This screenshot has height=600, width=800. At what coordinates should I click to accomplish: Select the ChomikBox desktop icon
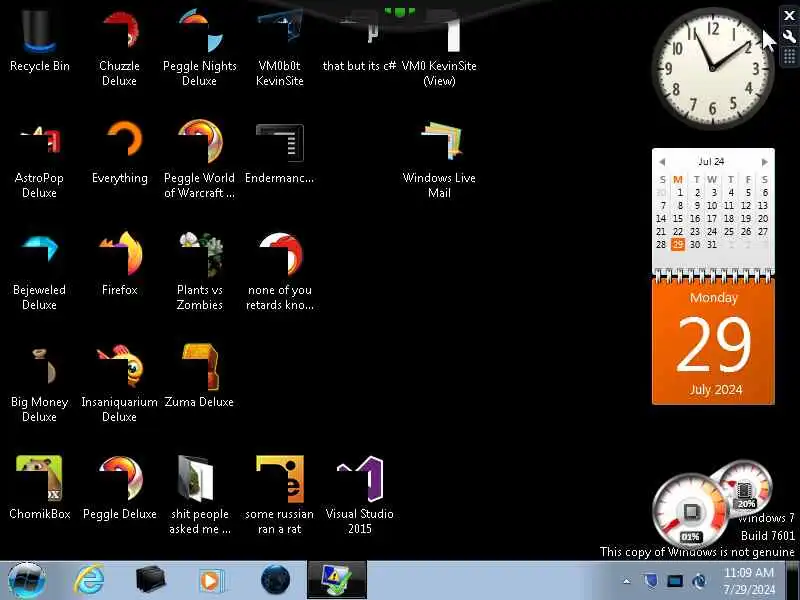(39, 488)
